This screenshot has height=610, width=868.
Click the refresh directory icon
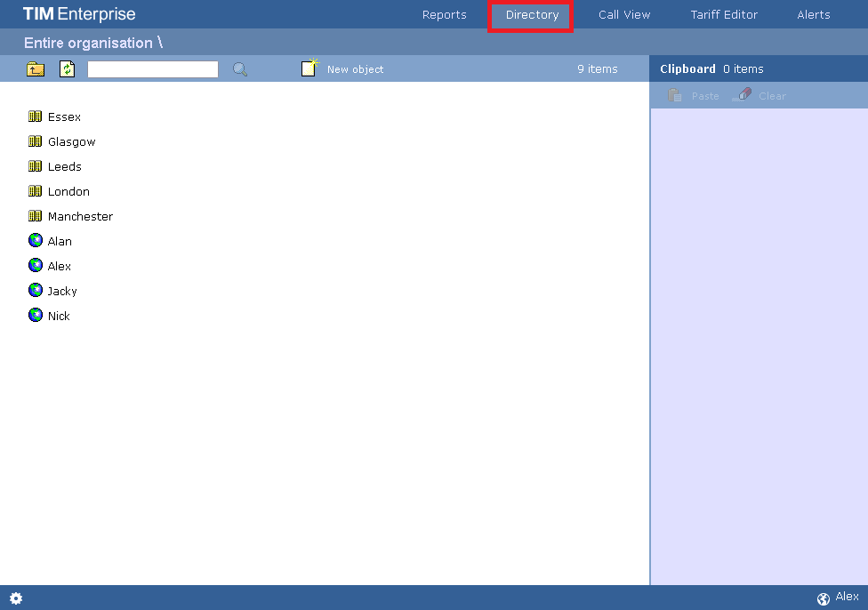pos(67,68)
